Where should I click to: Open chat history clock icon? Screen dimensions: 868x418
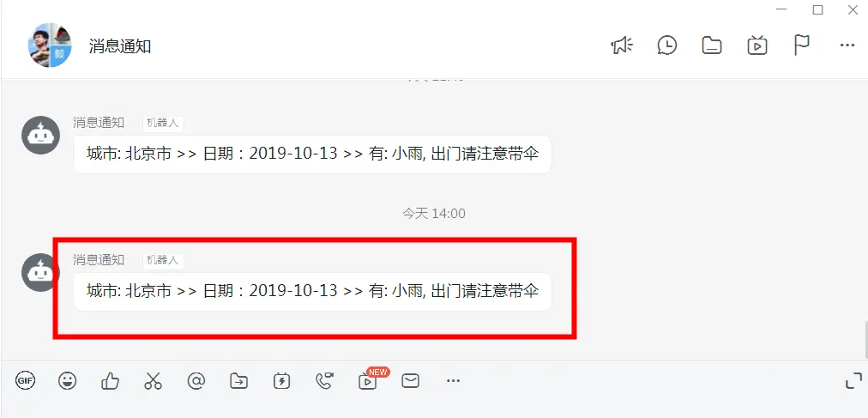coord(667,45)
